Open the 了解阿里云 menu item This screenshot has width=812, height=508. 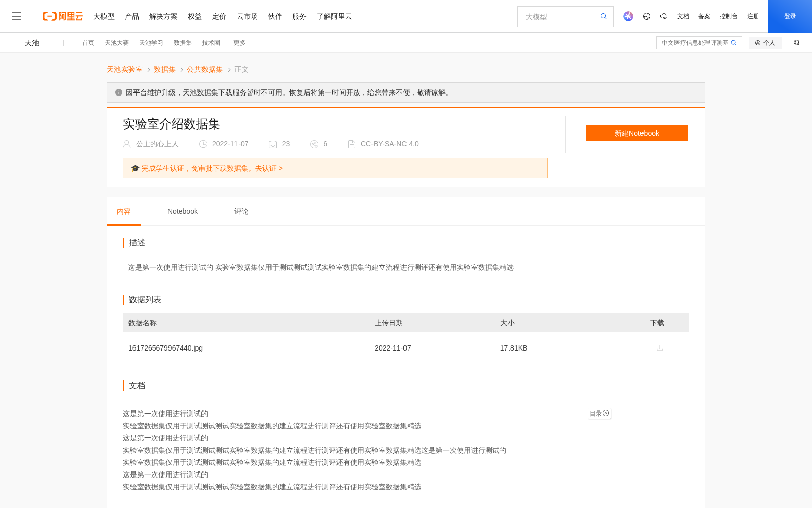(334, 16)
